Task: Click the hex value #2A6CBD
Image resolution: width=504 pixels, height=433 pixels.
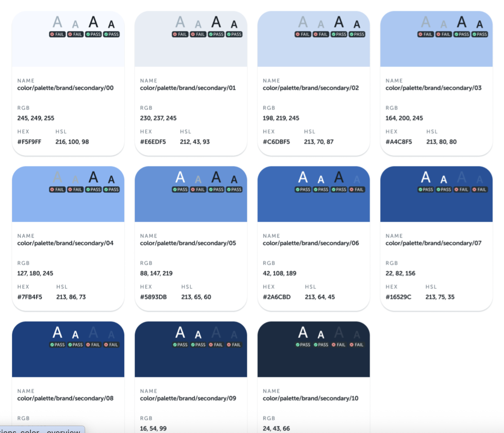Action: click(277, 297)
